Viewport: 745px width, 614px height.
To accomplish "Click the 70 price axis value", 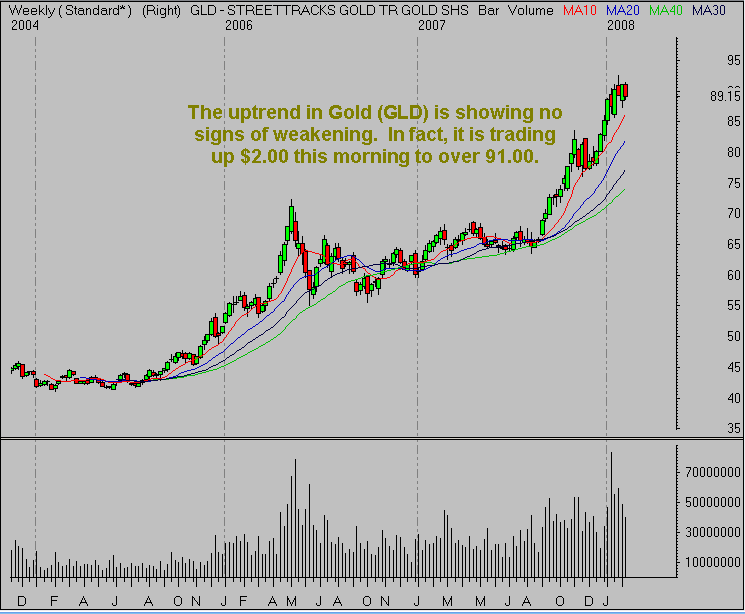I will coord(733,214).
